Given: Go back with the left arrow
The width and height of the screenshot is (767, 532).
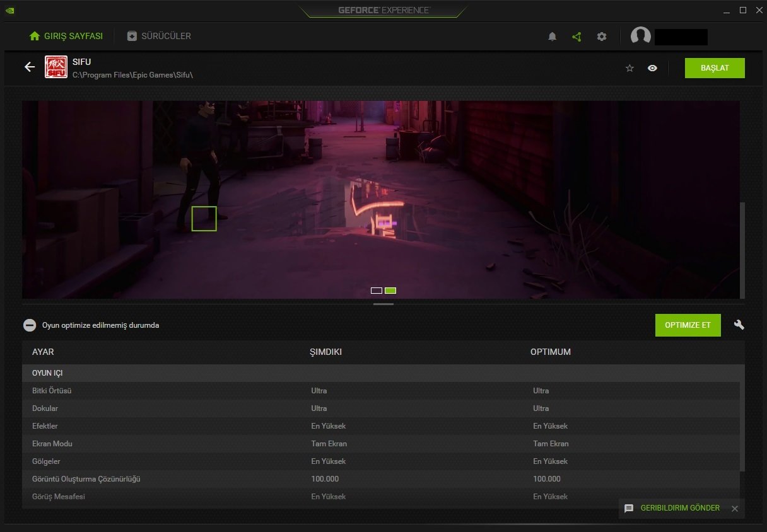Looking at the screenshot, I should tap(30, 67).
